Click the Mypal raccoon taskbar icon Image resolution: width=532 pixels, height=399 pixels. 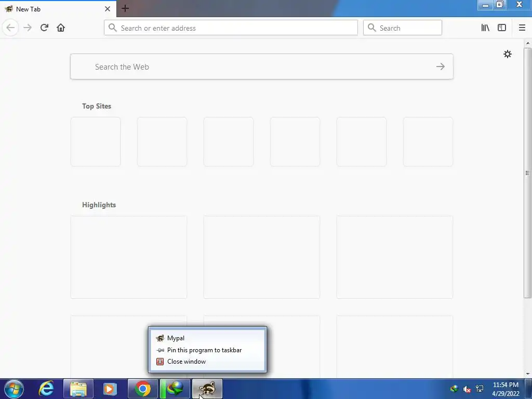pos(207,389)
